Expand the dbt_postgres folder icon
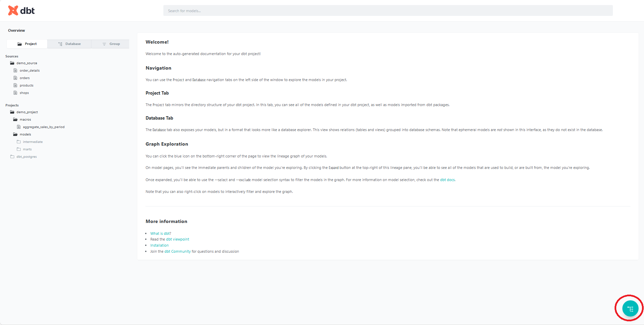 12,157
